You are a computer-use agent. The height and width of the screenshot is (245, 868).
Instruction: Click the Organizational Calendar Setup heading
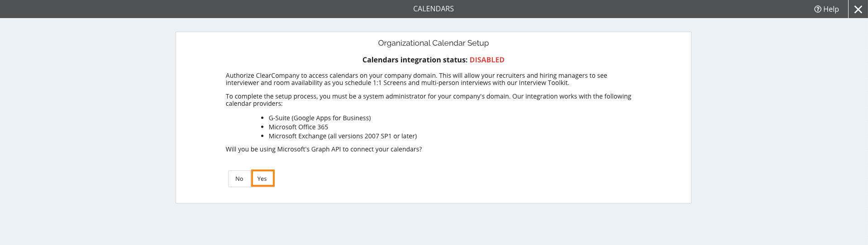click(434, 43)
